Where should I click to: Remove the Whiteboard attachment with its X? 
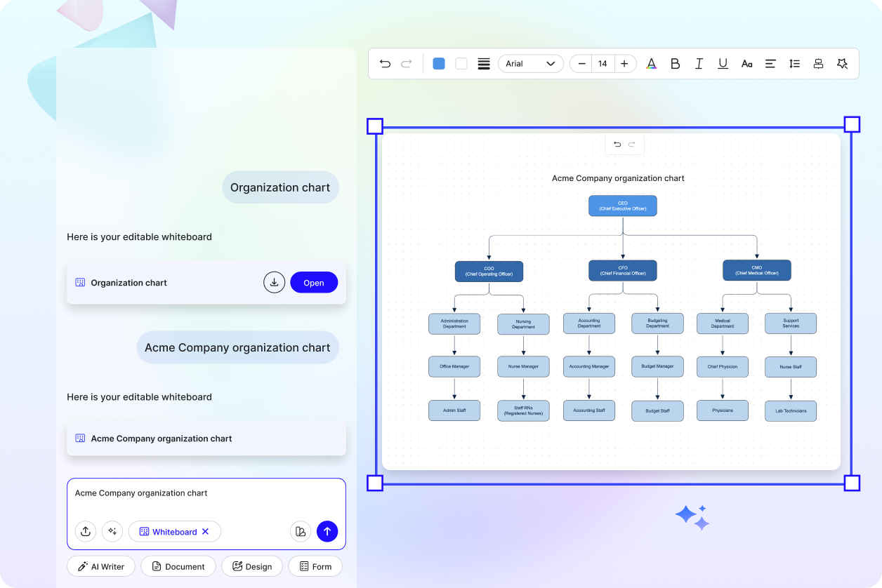pyautogui.click(x=206, y=531)
